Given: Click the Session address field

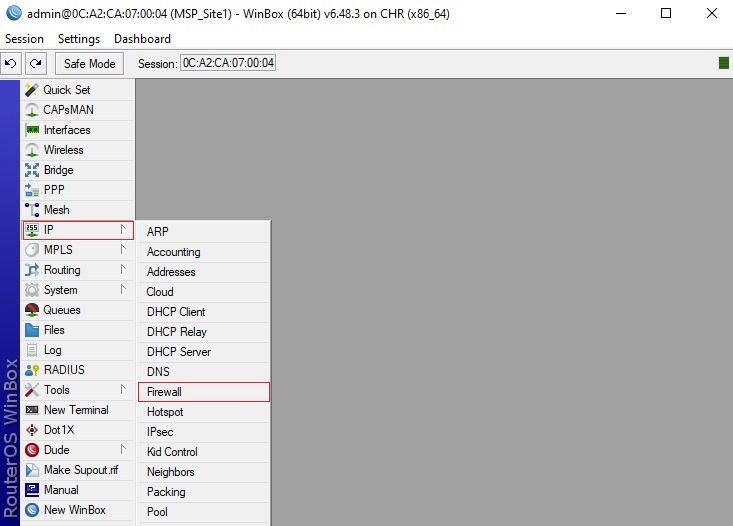Looking at the screenshot, I should (x=228, y=63).
